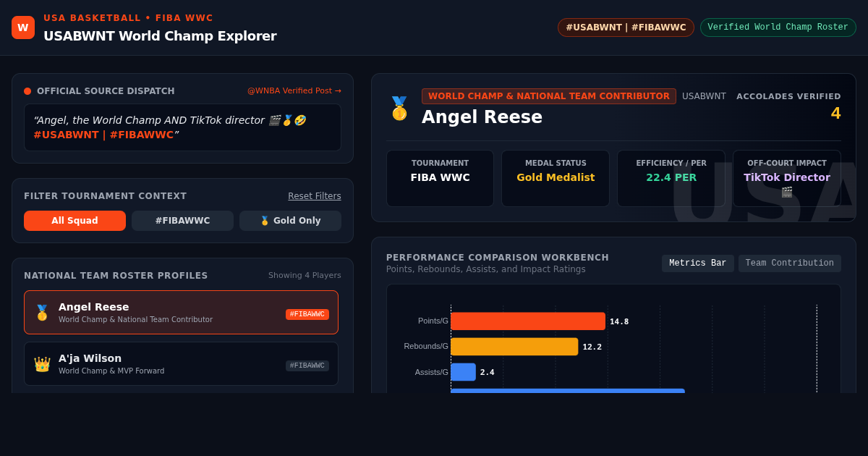868x456 pixels.
Task: Click the National Team Roster Profiles heading
Action: [116, 276]
